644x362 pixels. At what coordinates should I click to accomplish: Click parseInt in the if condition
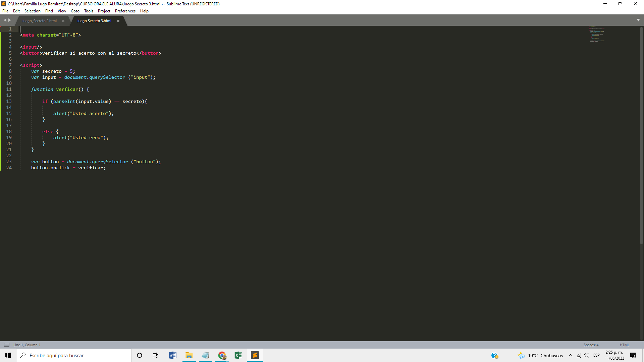click(64, 102)
